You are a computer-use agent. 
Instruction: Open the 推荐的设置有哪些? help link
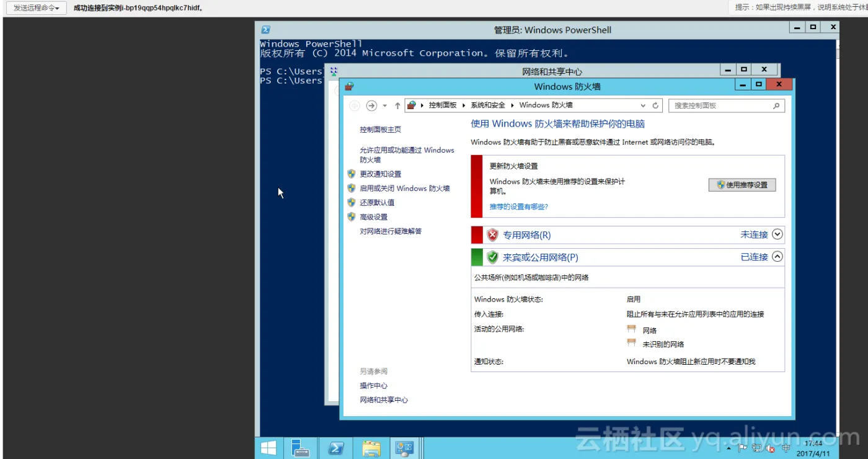pos(518,207)
